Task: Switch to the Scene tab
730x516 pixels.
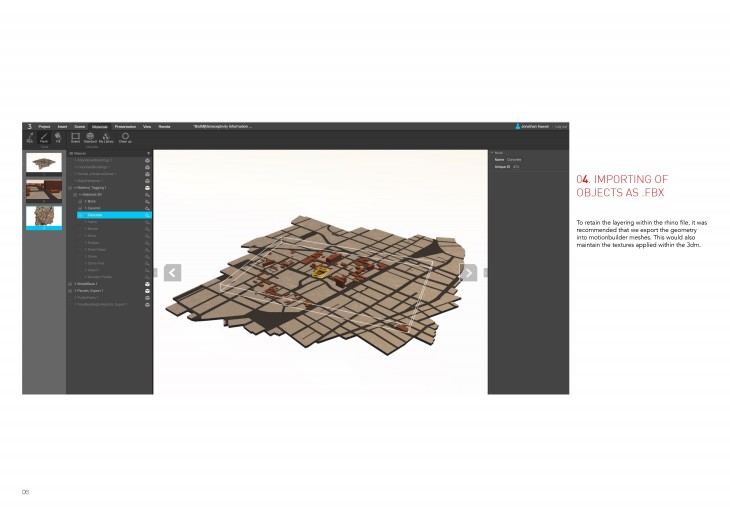Action: [x=79, y=127]
